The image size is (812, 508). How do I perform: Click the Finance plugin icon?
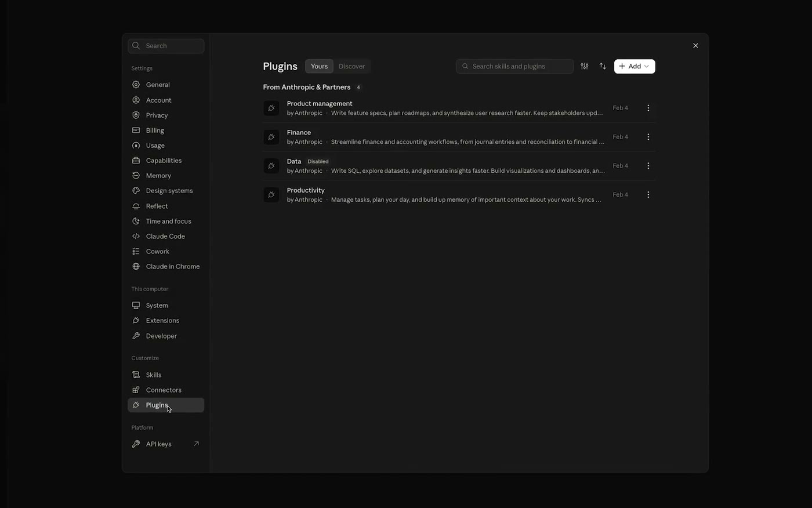271,137
